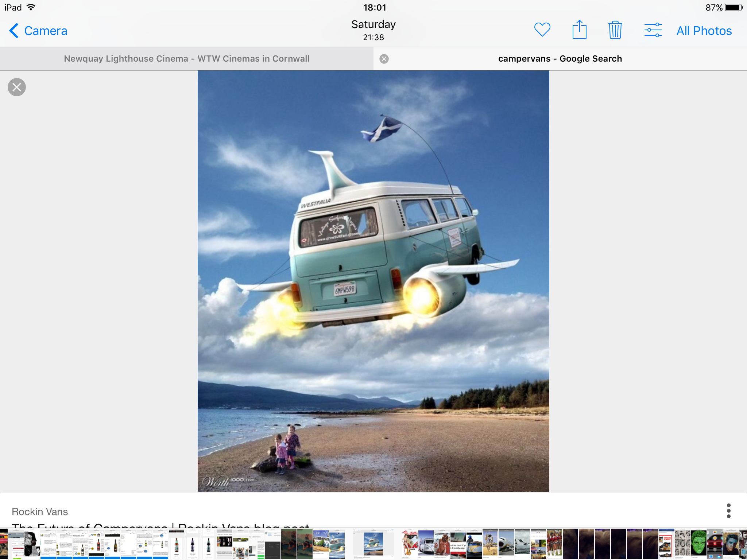Open three-dot more options menu

pos(728,511)
